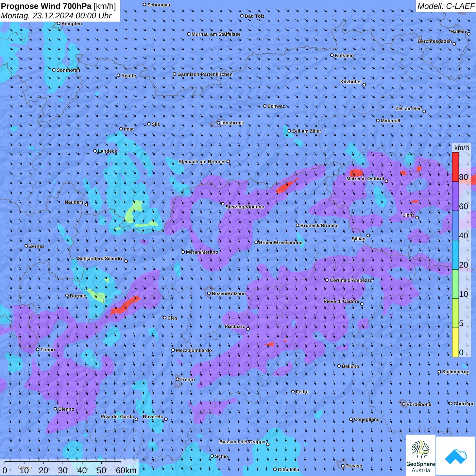Click the Lienz city label
Screen dimensions: 476x476
pyautogui.click(x=408, y=215)
